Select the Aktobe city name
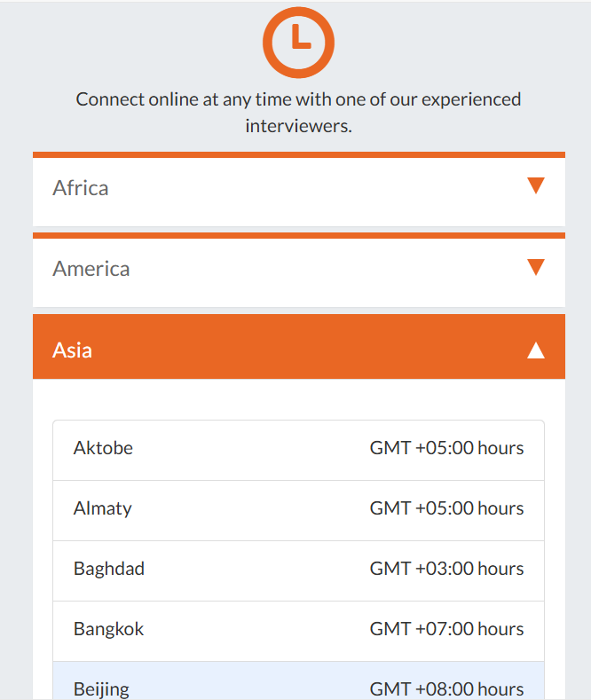Image resolution: width=591 pixels, height=700 pixels. point(103,448)
